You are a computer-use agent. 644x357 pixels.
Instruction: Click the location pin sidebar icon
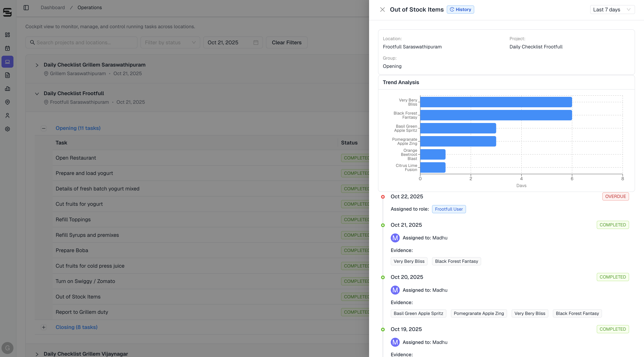pyautogui.click(x=7, y=102)
